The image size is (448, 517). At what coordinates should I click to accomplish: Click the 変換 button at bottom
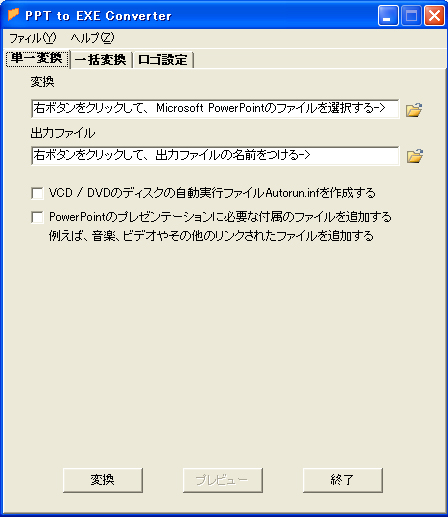click(x=103, y=480)
